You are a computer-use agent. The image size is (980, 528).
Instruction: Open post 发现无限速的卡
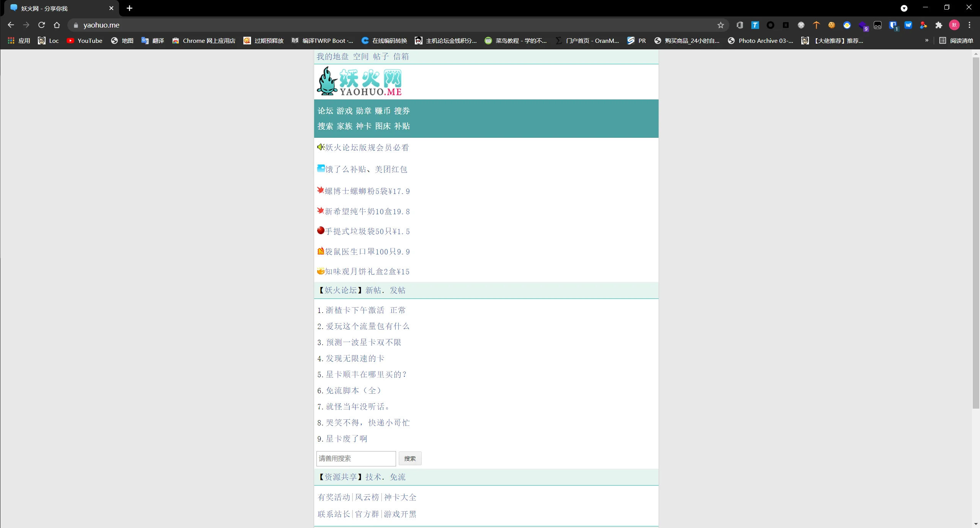click(x=355, y=359)
